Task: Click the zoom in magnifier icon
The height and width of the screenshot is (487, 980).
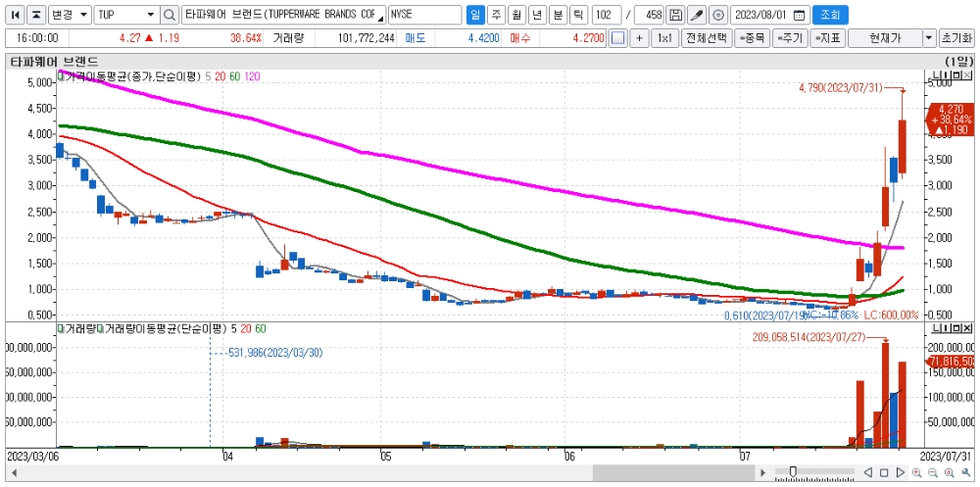Action: click(916, 472)
